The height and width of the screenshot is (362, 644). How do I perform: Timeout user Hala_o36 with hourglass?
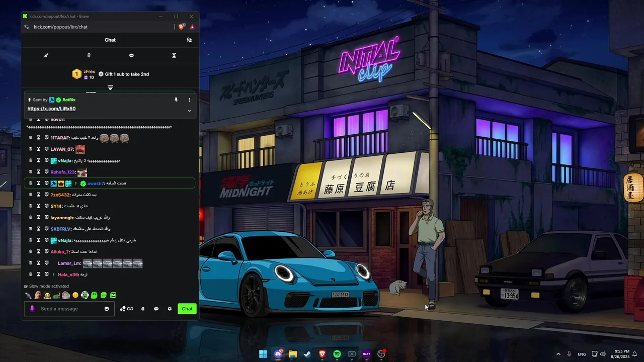click(x=38, y=275)
